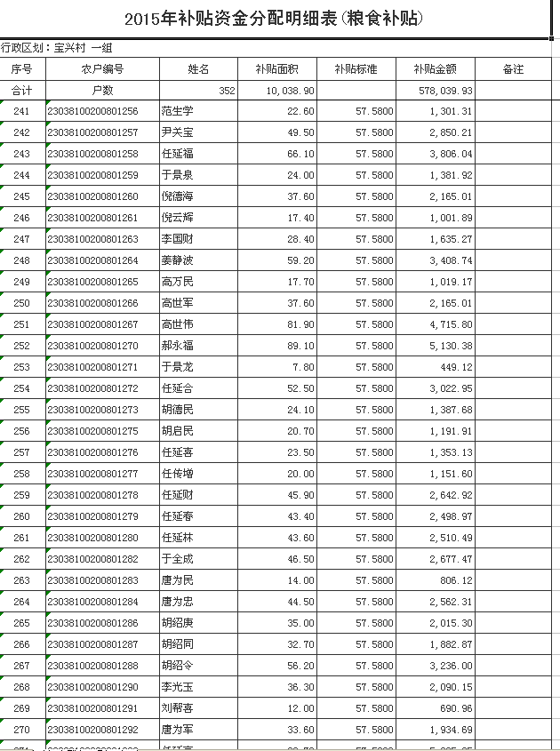Select the 补贴标准 header cell
The width and height of the screenshot is (560, 751).
click(356, 69)
